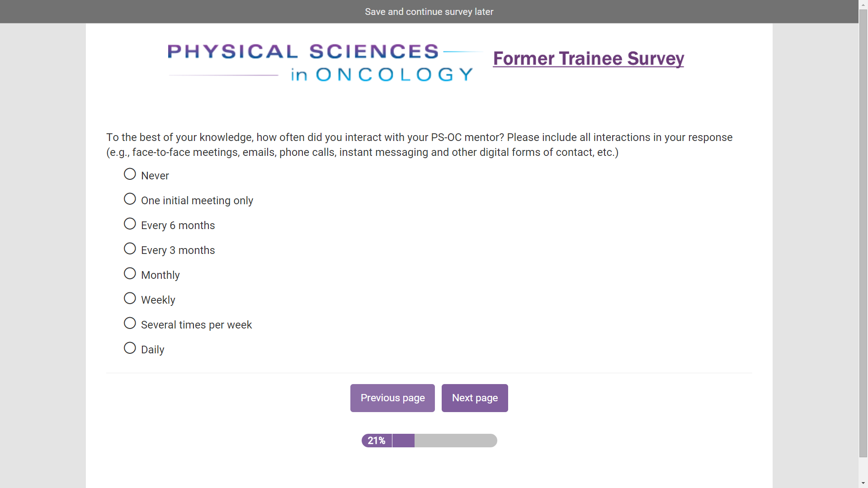Click the Never option label text
Screen dimensions: 868x488
point(155,176)
